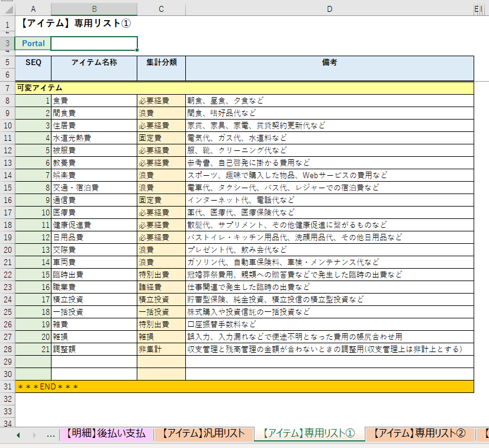489x448 pixels.
Task: Switch to the 【アイテム】汎用リスト sheet tab
Action: click(204, 434)
